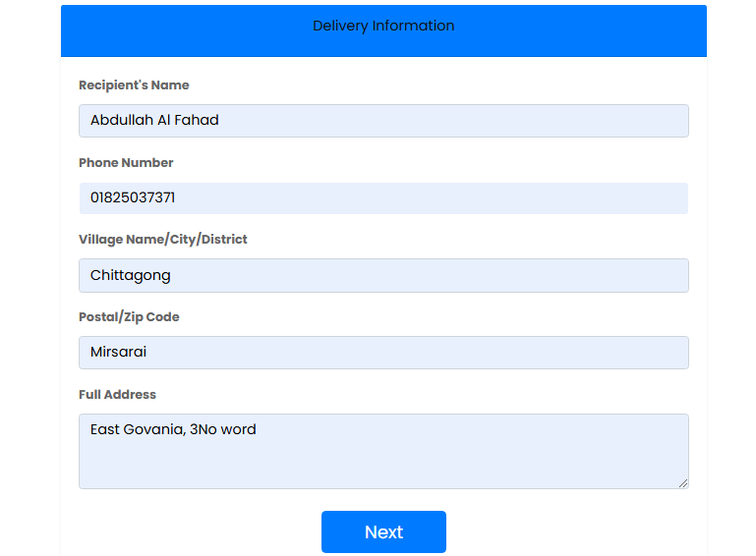Select the Phone Number input field
Image resolution: width=756 pixels, height=556 pixels.
pyautogui.click(x=383, y=198)
